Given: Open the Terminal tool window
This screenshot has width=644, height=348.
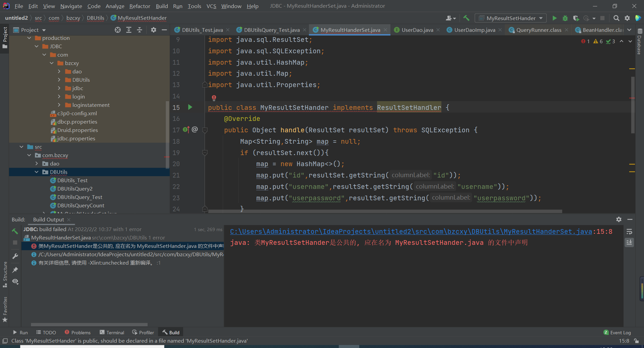Looking at the screenshot, I should tap(112, 332).
